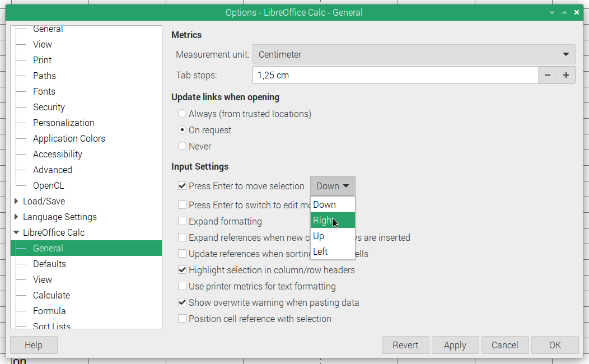
Task: Enable Press Enter to switch to edit mode
Action: [182, 205]
